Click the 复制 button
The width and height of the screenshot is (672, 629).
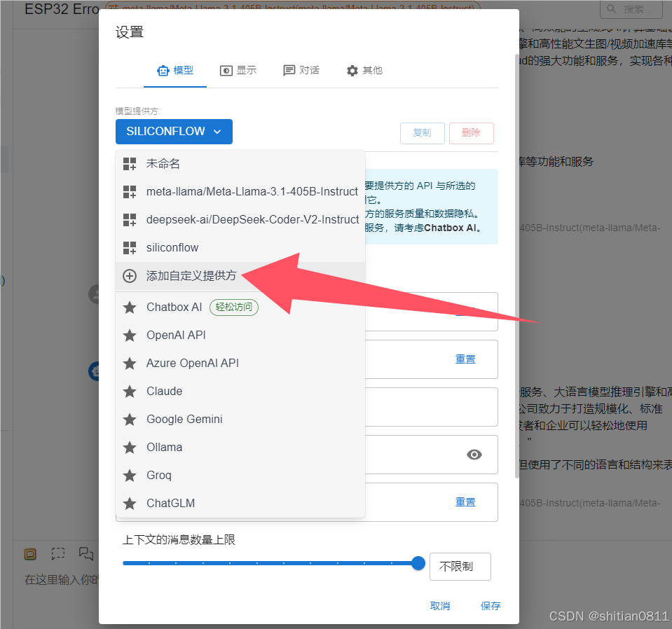(x=422, y=133)
